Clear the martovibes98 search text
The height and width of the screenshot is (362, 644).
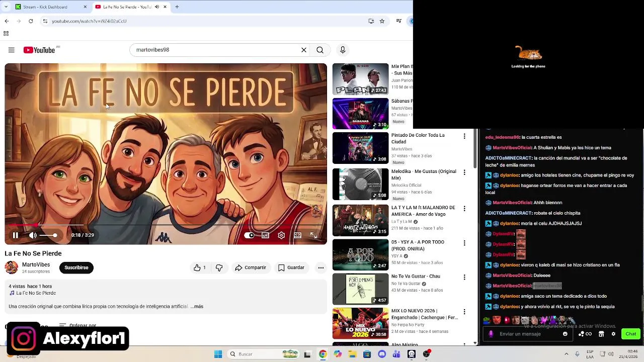click(x=304, y=50)
